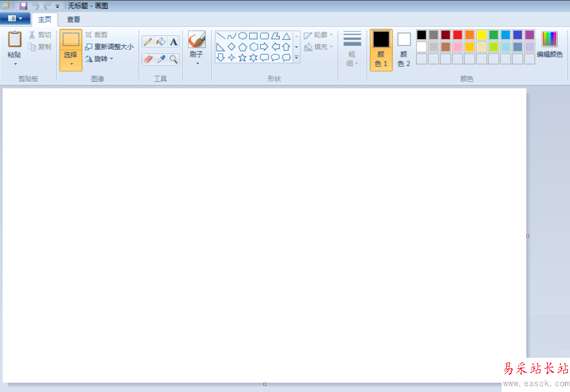
Task: Click the Cut (剪切) button
Action: pos(40,35)
